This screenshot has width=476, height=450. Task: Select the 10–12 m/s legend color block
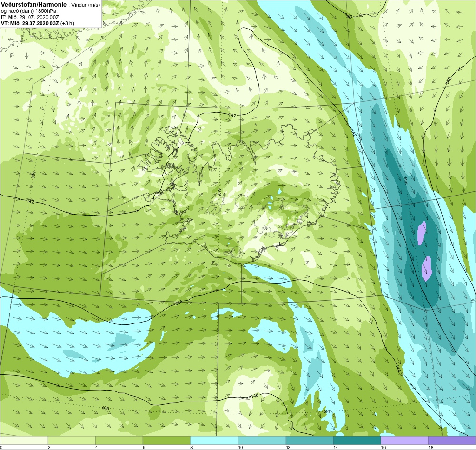tap(262, 440)
